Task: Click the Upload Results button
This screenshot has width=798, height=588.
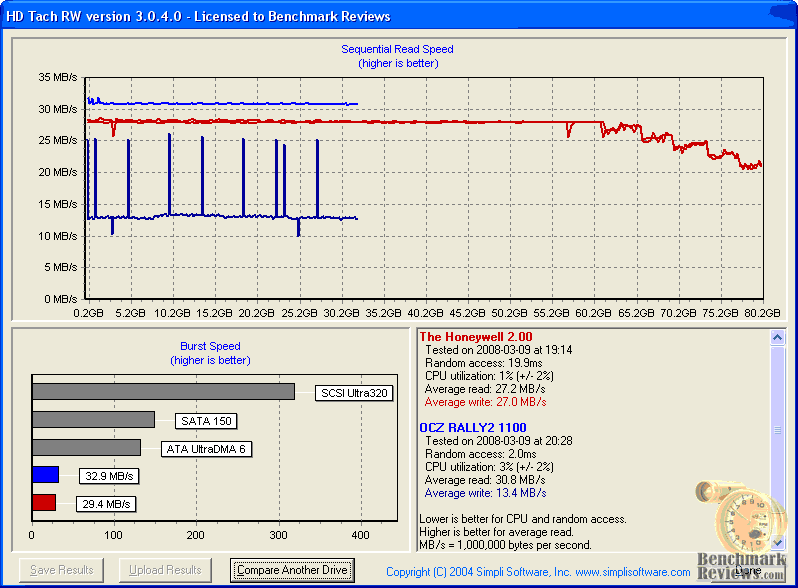Action: tap(165, 570)
